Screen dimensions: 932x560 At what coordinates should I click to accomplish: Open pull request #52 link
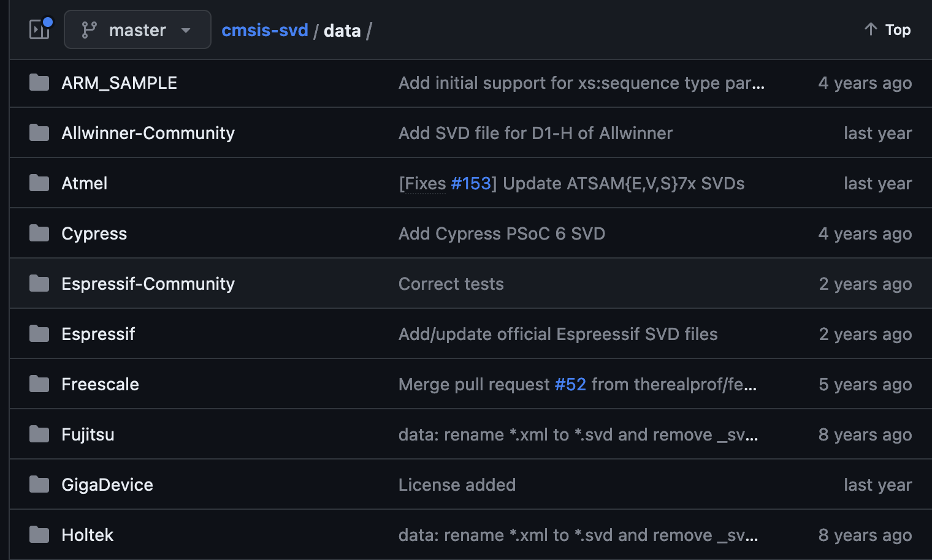pos(570,384)
